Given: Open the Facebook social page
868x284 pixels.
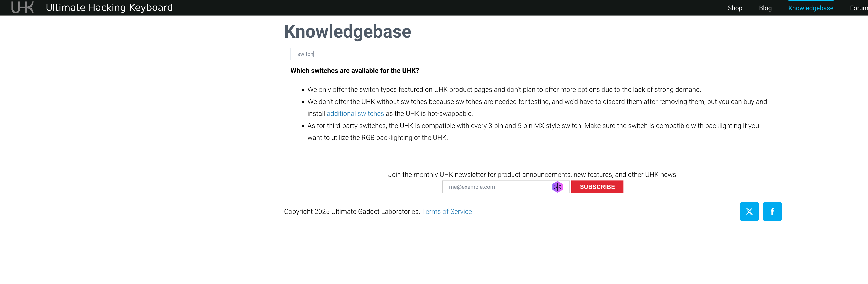Looking at the screenshot, I should click(772, 211).
